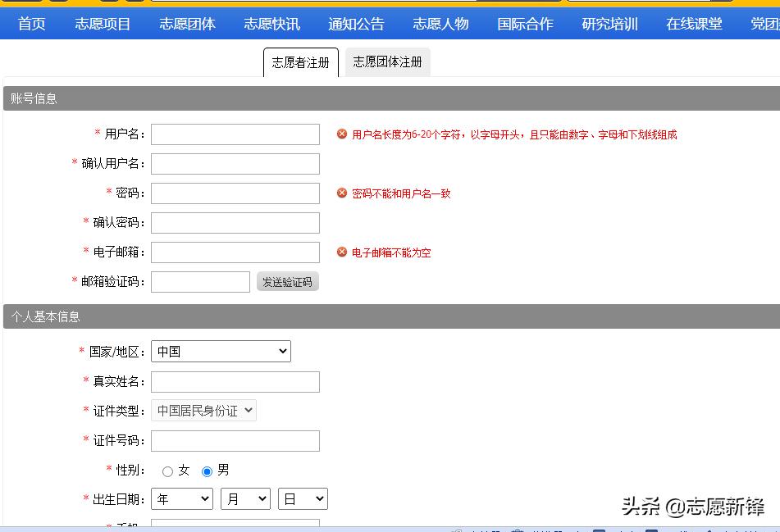780x532 pixels.
Task: Click inside the 用户名 username input field
Action: [x=235, y=134]
